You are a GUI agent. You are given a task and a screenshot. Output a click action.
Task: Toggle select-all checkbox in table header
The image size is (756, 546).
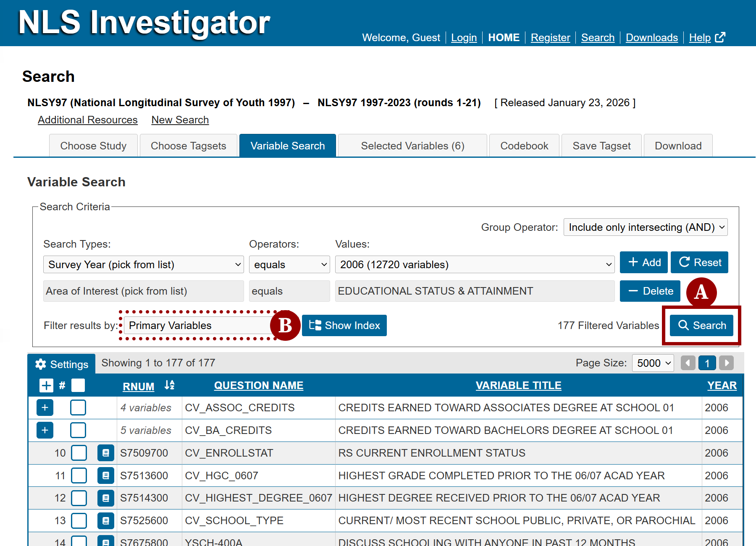pos(78,385)
